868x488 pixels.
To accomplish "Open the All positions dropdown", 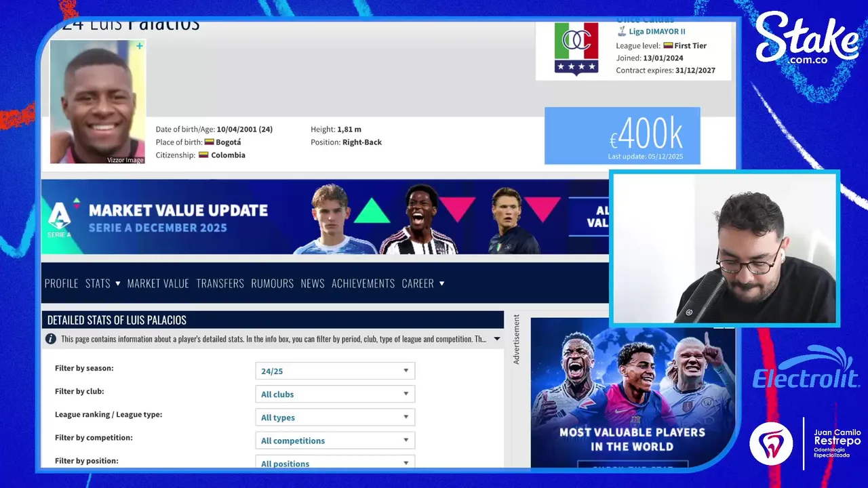I will 335,462.
